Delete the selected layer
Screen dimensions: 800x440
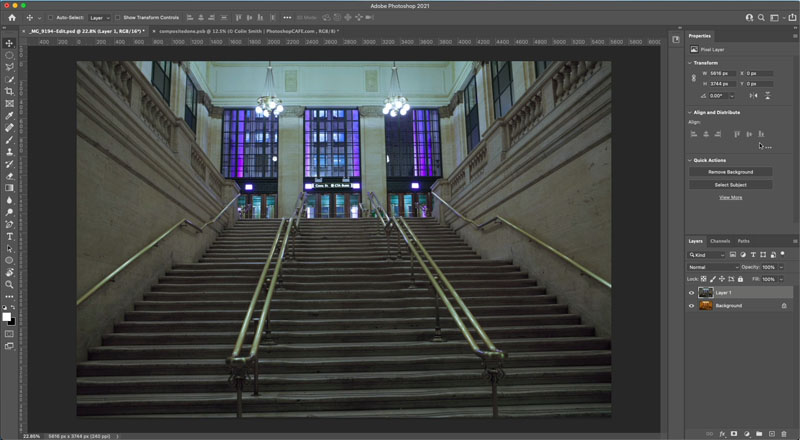784,434
